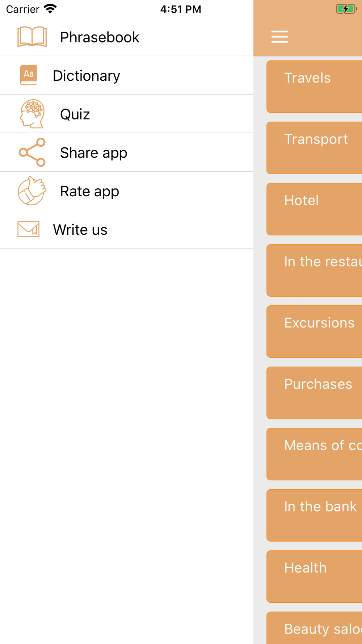Click the Rate app thumbs-up icon

[x=32, y=191]
